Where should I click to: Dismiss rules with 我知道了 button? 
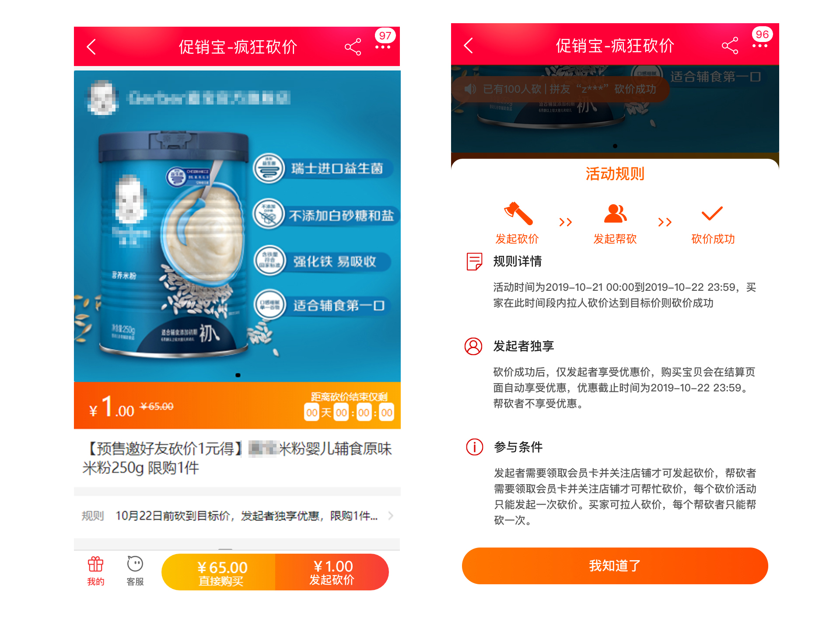point(615,565)
